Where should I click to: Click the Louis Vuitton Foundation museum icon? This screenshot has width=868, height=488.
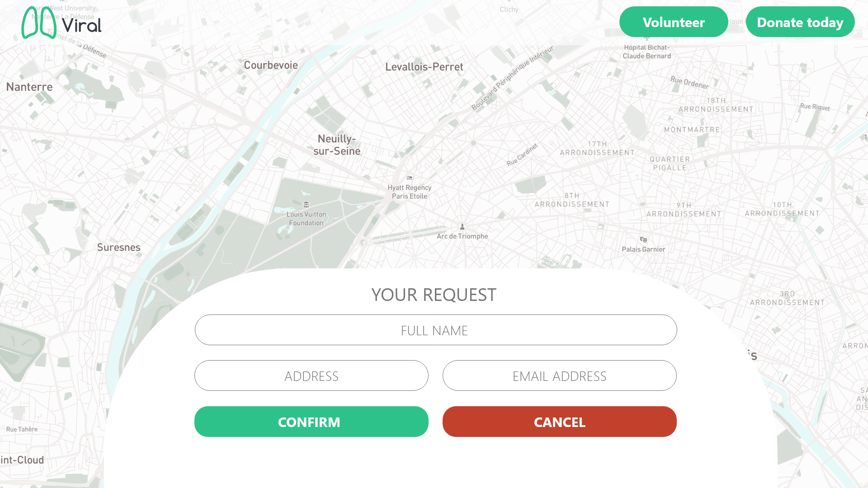pyautogui.click(x=306, y=205)
